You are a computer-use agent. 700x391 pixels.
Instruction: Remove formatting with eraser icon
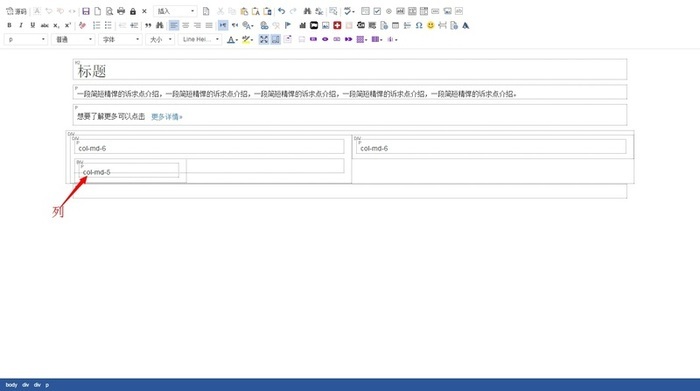[82, 25]
